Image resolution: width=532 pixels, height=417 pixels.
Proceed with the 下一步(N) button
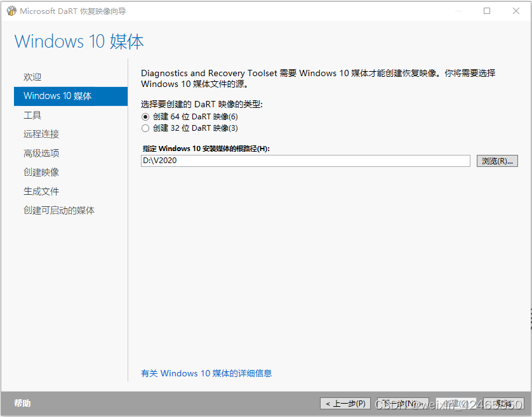[x=403, y=403]
